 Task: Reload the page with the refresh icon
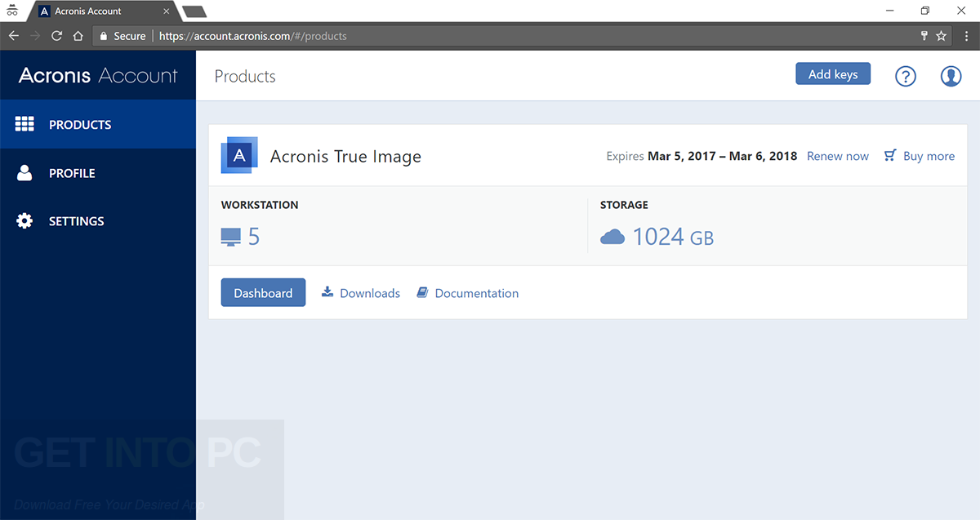[x=56, y=36]
